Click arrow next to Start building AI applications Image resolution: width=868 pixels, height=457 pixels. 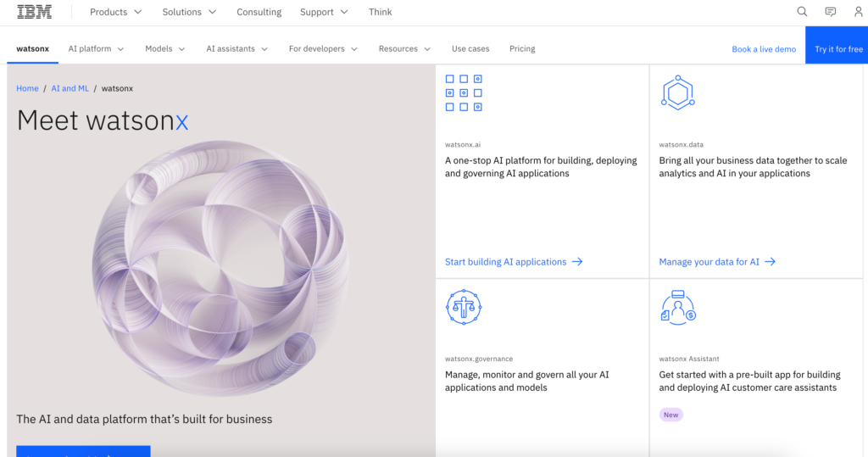[577, 261]
